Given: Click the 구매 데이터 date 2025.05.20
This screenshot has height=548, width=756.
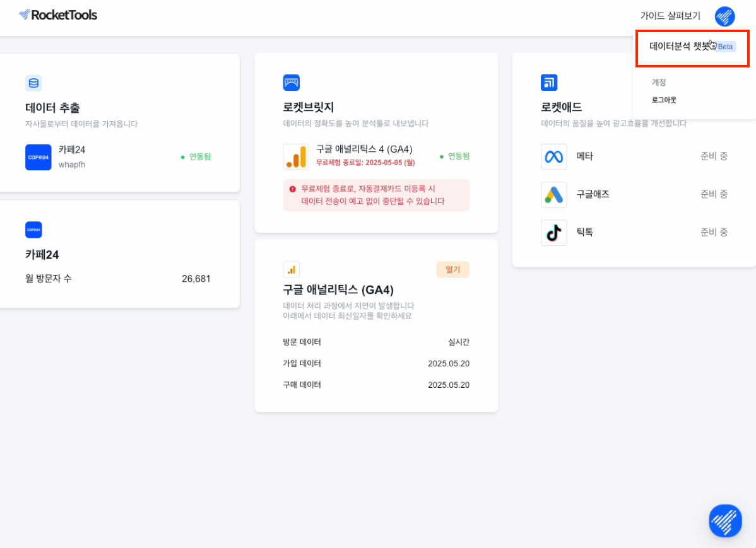Looking at the screenshot, I should pos(449,385).
